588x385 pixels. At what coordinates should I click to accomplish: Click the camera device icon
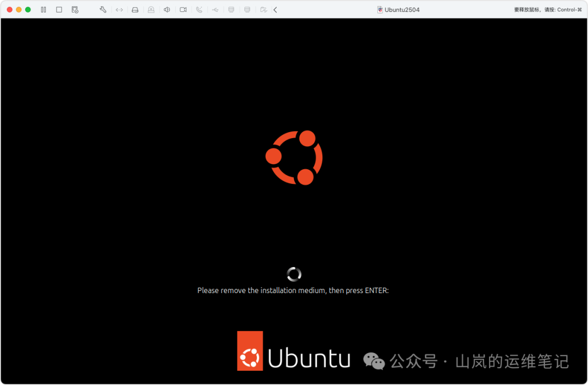click(183, 10)
